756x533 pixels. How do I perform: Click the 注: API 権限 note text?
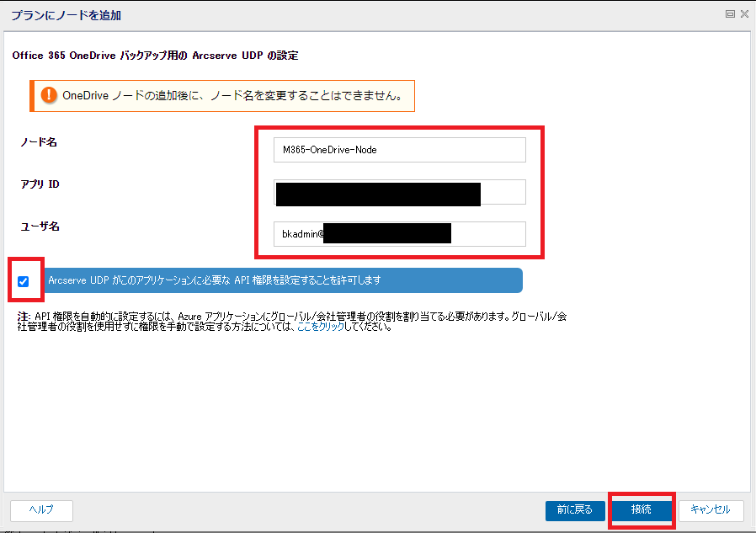click(x=291, y=322)
